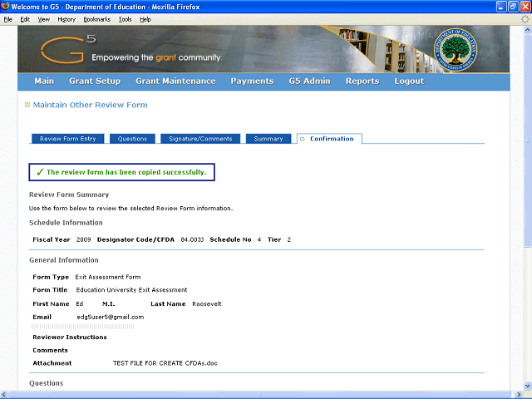The width and height of the screenshot is (532, 399).
Task: Restore down the Firefox window
Action: (x=513, y=7)
